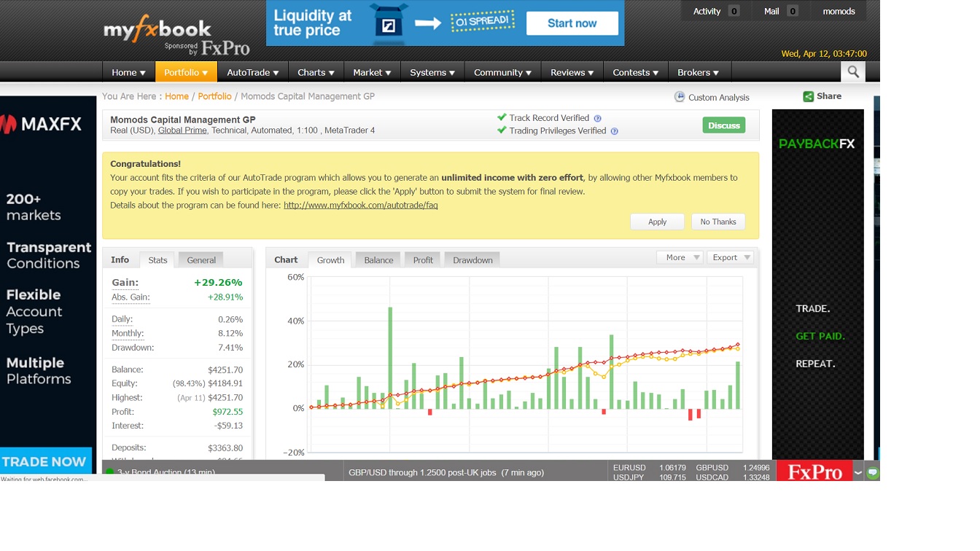
Task: Open the Market dropdown menu
Action: tap(372, 72)
